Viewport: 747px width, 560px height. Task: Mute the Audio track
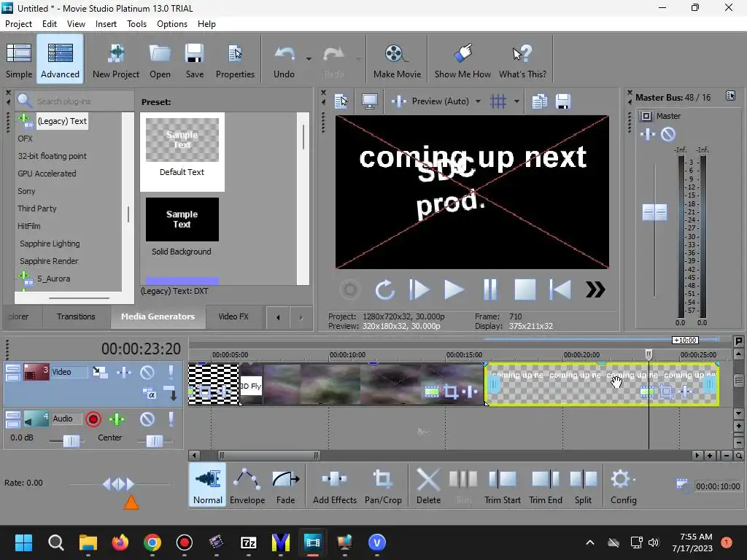point(147,419)
